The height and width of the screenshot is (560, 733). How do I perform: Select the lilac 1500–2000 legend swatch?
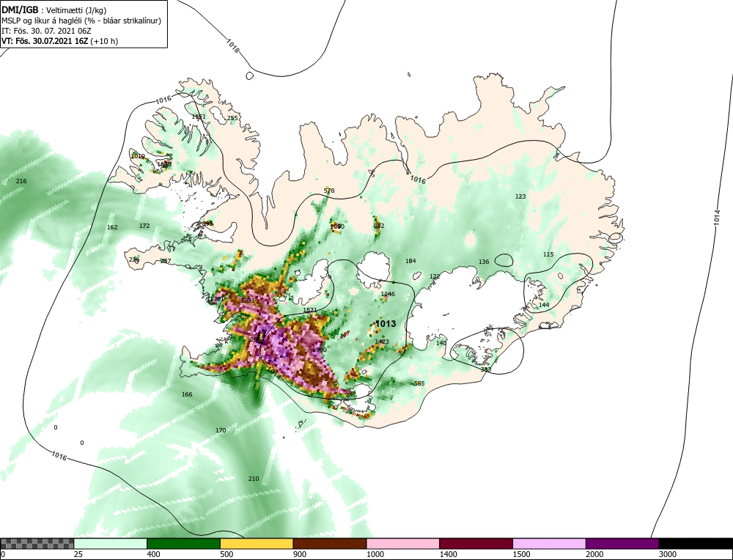point(549,544)
